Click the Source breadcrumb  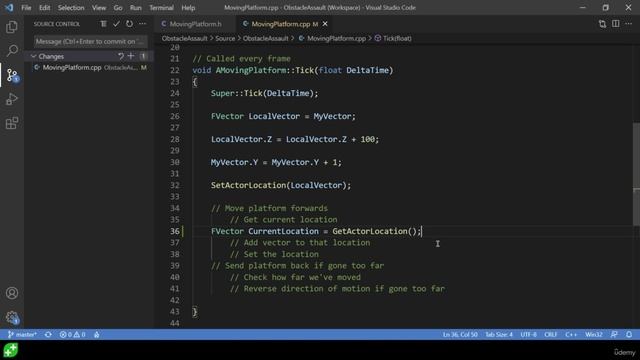pyautogui.click(x=225, y=38)
